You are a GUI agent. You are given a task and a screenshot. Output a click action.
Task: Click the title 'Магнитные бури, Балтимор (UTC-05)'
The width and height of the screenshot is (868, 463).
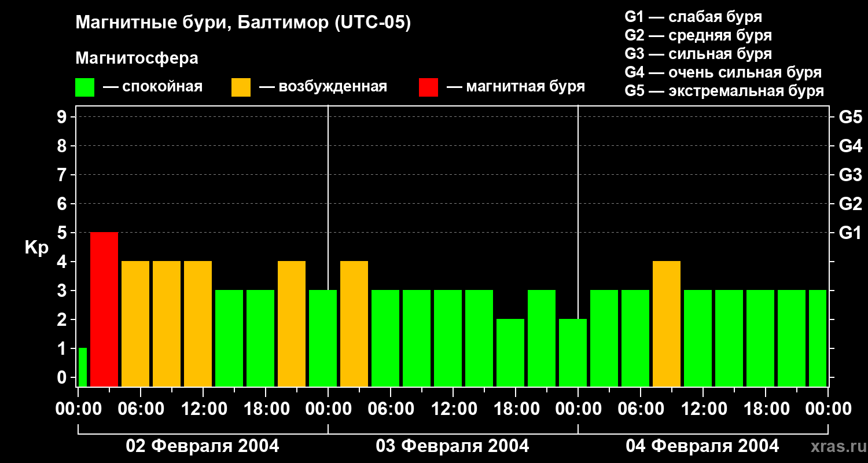point(243,23)
